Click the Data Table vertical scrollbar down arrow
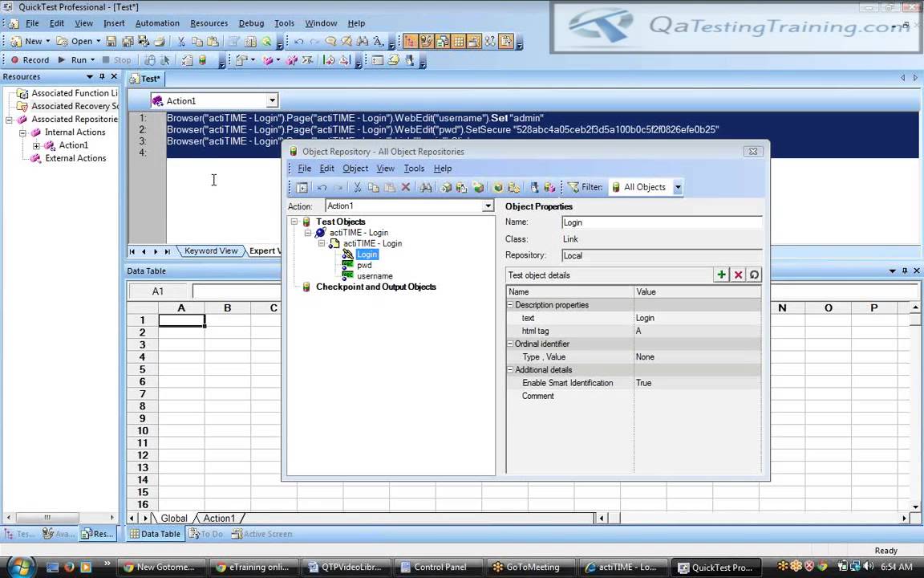The width and height of the screenshot is (924, 578). point(915,507)
